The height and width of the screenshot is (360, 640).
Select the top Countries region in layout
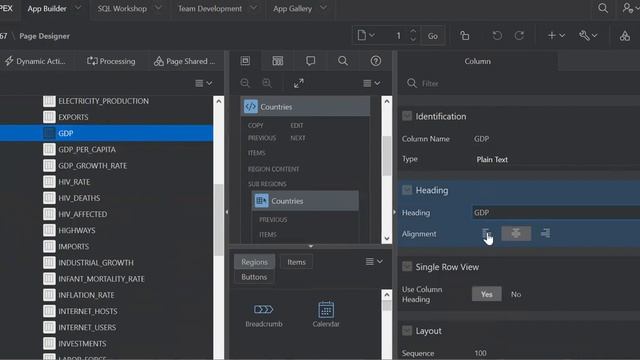[x=305, y=107]
